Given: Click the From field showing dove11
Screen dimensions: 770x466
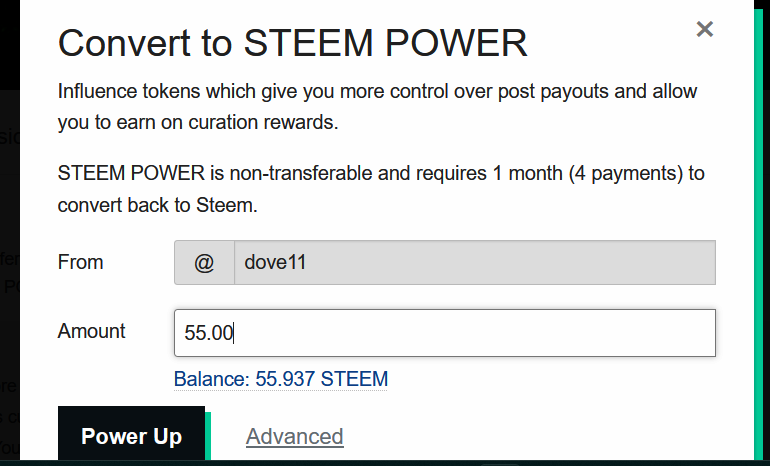Looking at the screenshot, I should pos(474,263).
